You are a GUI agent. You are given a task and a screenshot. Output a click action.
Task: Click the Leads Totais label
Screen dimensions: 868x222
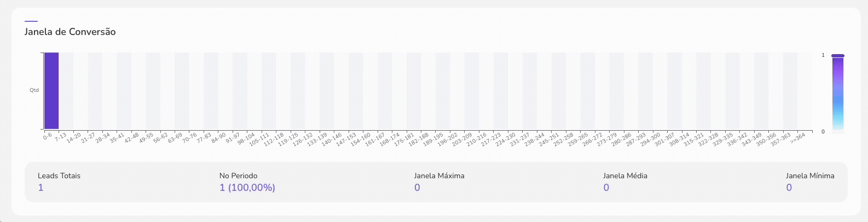pyautogui.click(x=59, y=176)
